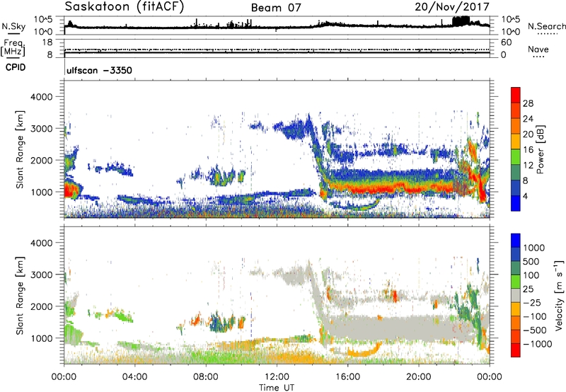Click the "16:00" time axis label
The width and height of the screenshot is (566, 392).
pos(347,377)
